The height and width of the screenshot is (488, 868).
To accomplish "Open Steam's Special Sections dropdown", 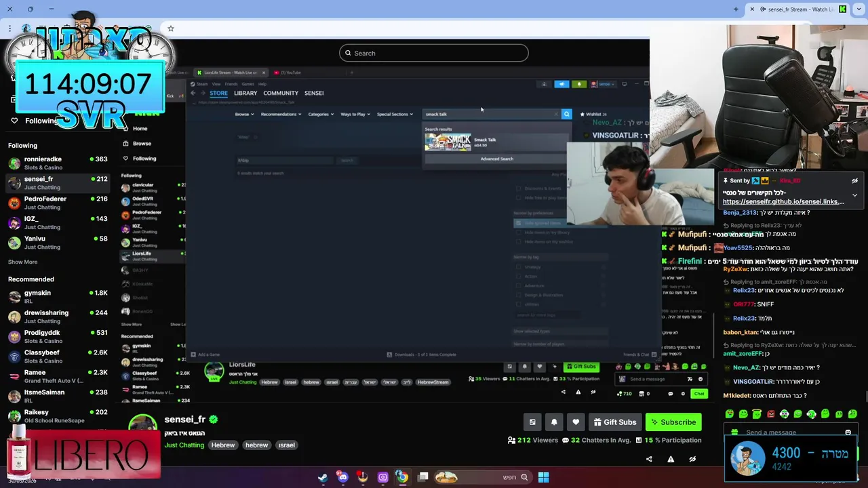I will (395, 114).
